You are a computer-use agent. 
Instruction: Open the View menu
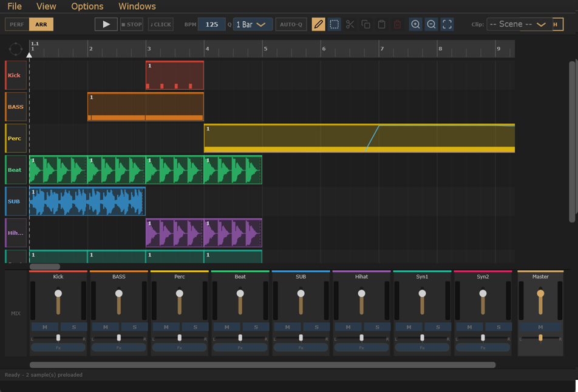(46, 6)
